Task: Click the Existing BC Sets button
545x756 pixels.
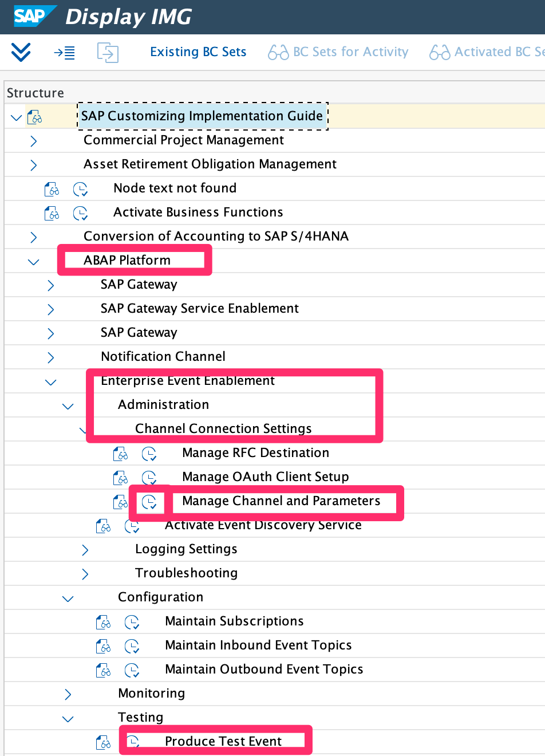Action: point(198,52)
